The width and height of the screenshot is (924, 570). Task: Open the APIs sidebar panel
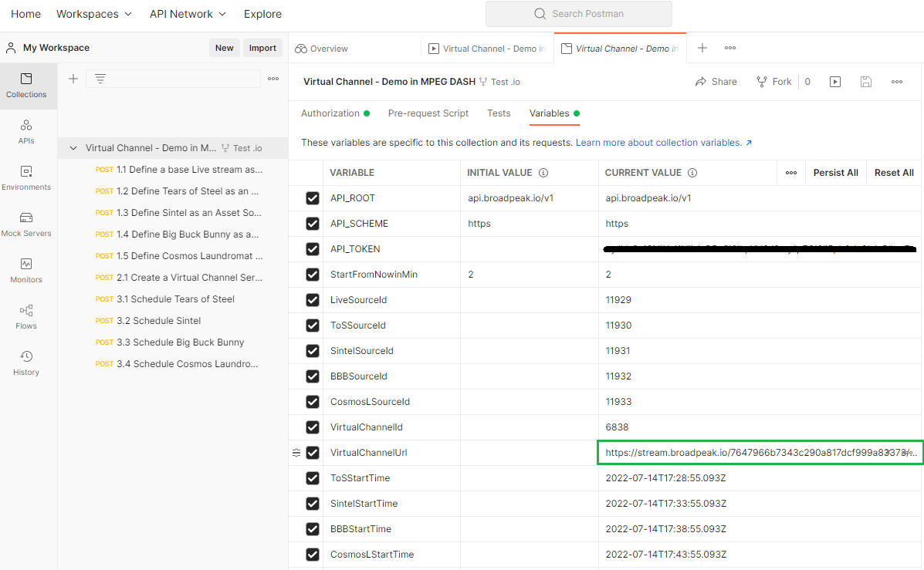26,132
